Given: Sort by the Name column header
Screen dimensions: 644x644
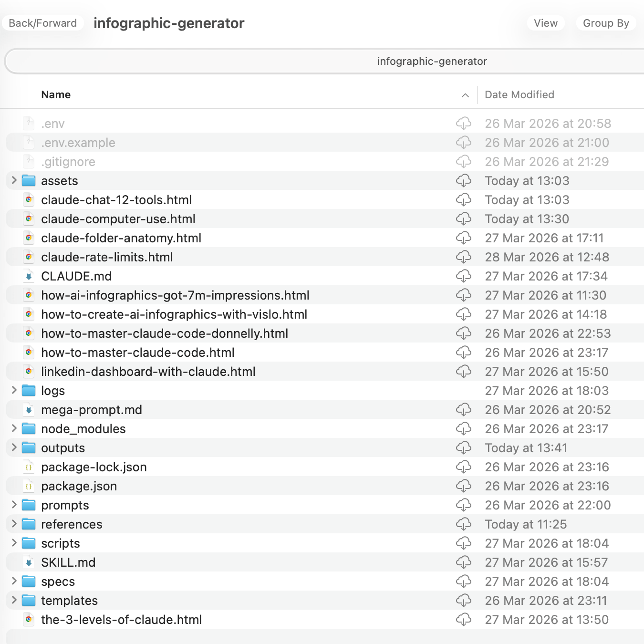Looking at the screenshot, I should [56, 94].
